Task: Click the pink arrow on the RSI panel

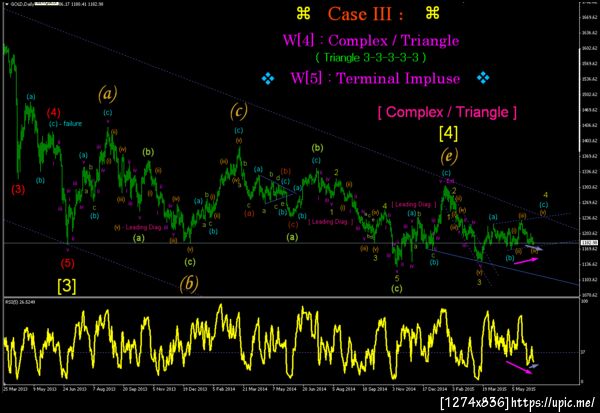Action: tap(519, 366)
